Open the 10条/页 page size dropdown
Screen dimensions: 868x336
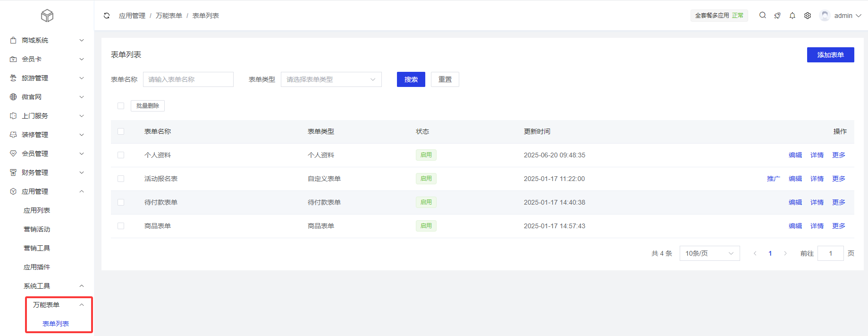pos(709,253)
